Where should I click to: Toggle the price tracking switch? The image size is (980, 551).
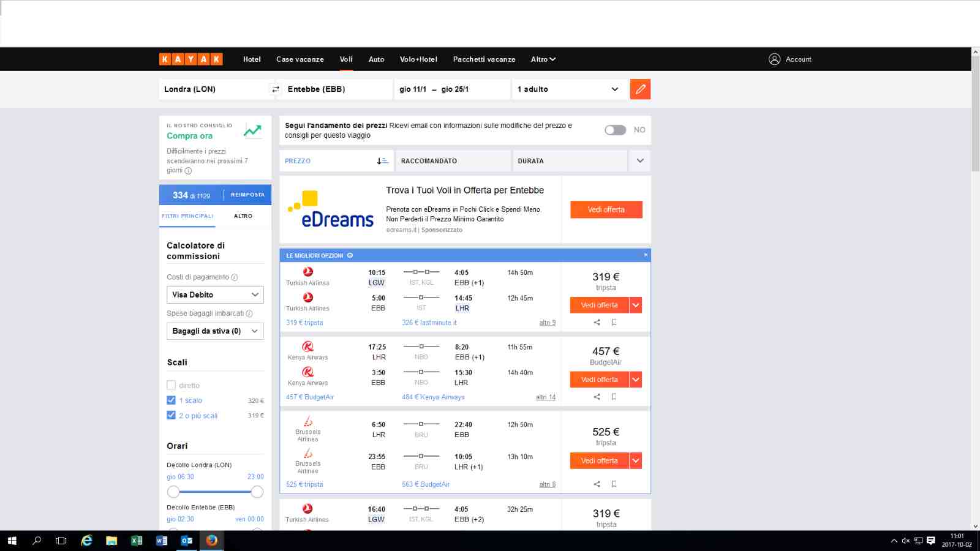pyautogui.click(x=615, y=130)
